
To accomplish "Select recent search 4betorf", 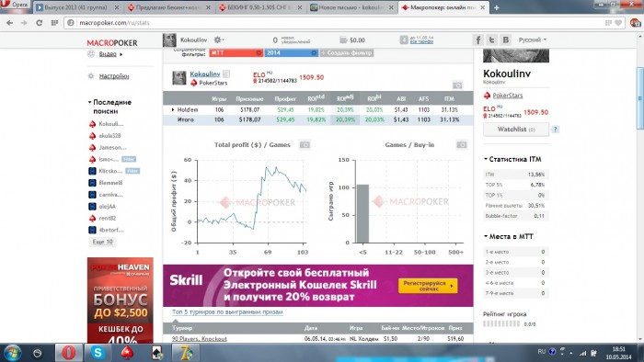I will click(x=111, y=230).
